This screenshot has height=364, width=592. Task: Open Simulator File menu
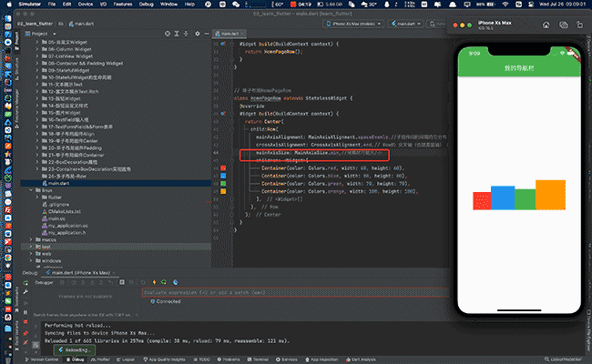(x=52, y=5)
